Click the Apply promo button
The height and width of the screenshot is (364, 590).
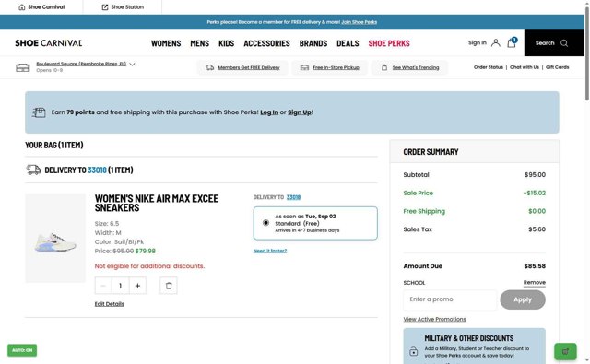pos(523,299)
